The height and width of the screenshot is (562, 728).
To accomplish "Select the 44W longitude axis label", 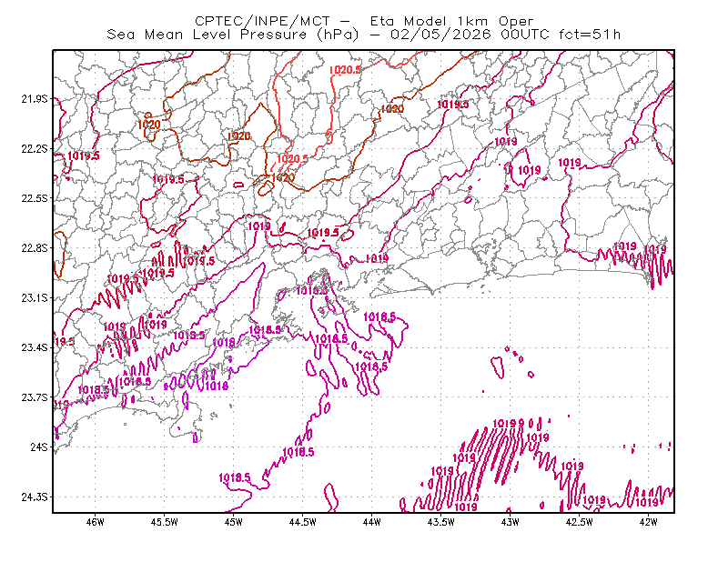I will point(372,522).
